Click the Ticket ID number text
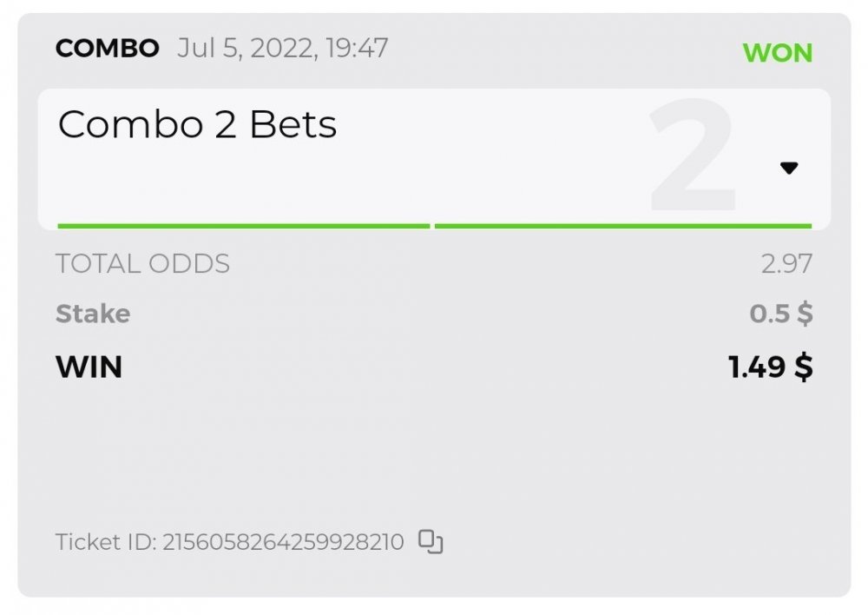868x615 pixels. click(x=283, y=542)
